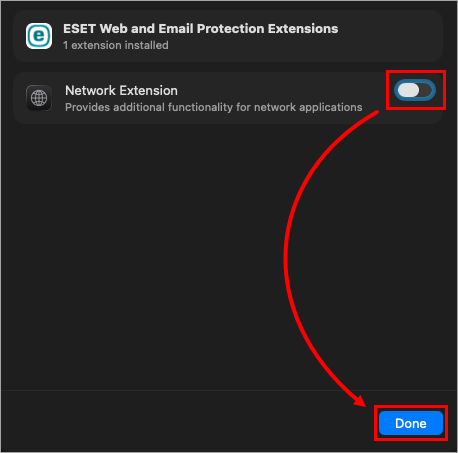This screenshot has width=458, height=453.
Task: Click the word "ESET" in the header title
Action: 80,29
